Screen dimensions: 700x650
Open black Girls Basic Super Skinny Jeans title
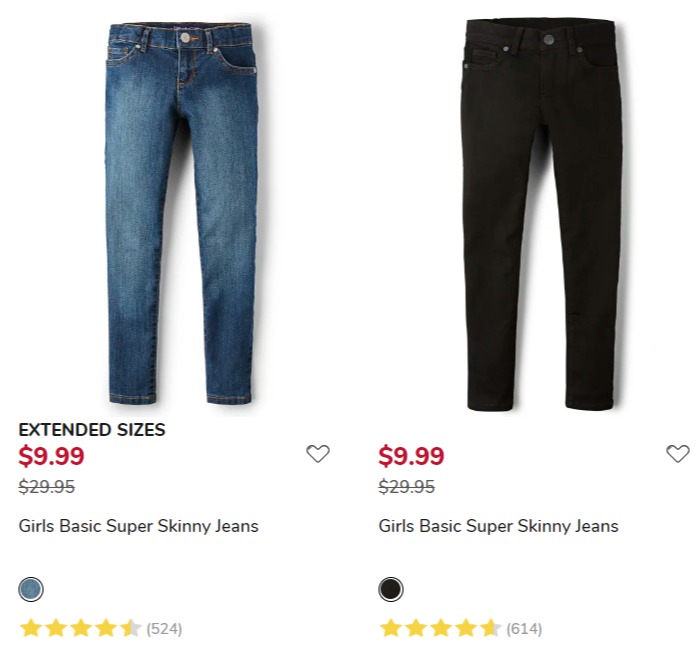(498, 526)
